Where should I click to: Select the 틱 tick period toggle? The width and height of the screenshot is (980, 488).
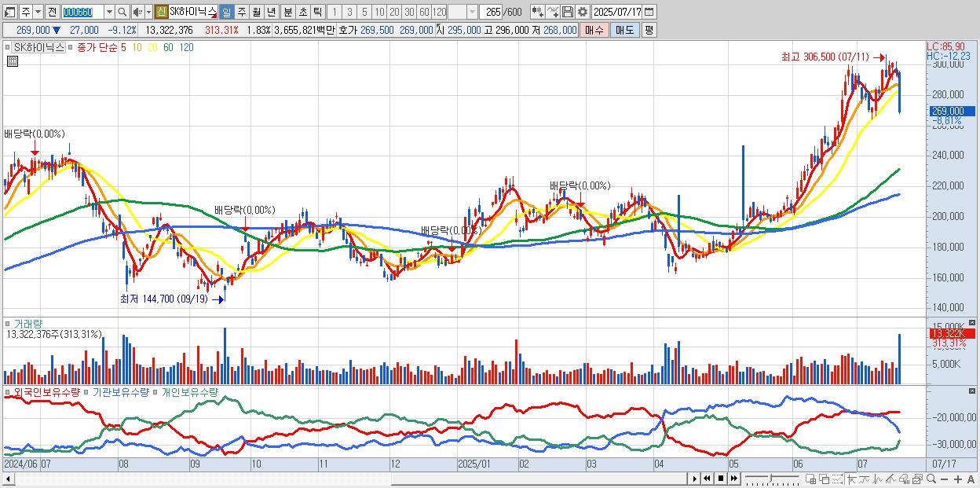317,12
